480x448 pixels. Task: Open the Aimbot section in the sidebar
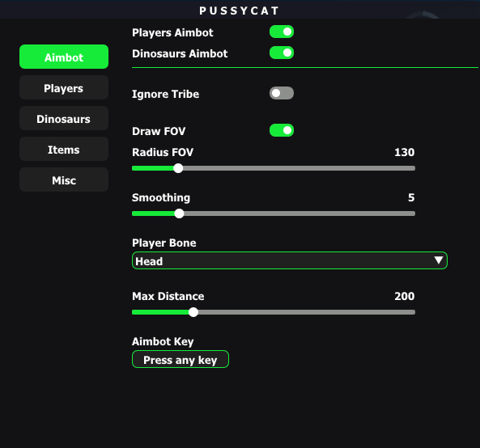point(64,57)
